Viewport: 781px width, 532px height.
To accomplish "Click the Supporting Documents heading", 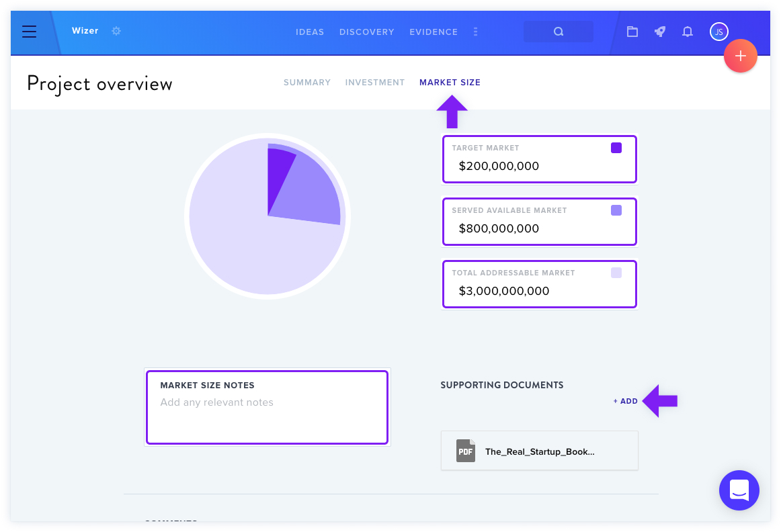I will tap(501, 385).
